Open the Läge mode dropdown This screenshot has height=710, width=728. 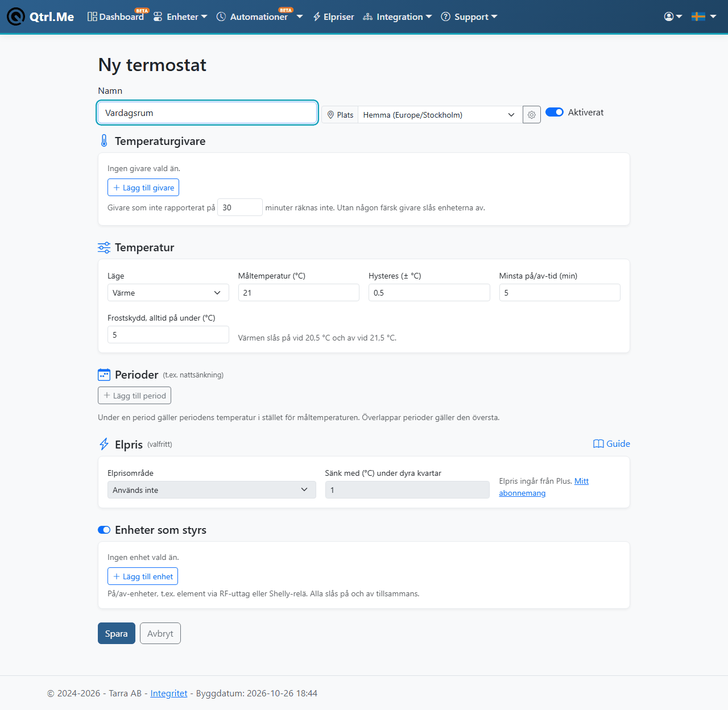click(168, 293)
